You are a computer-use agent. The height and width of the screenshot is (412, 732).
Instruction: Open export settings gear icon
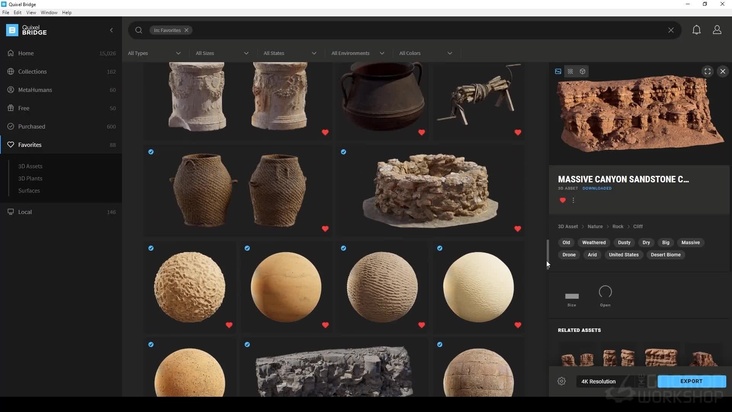click(x=561, y=381)
